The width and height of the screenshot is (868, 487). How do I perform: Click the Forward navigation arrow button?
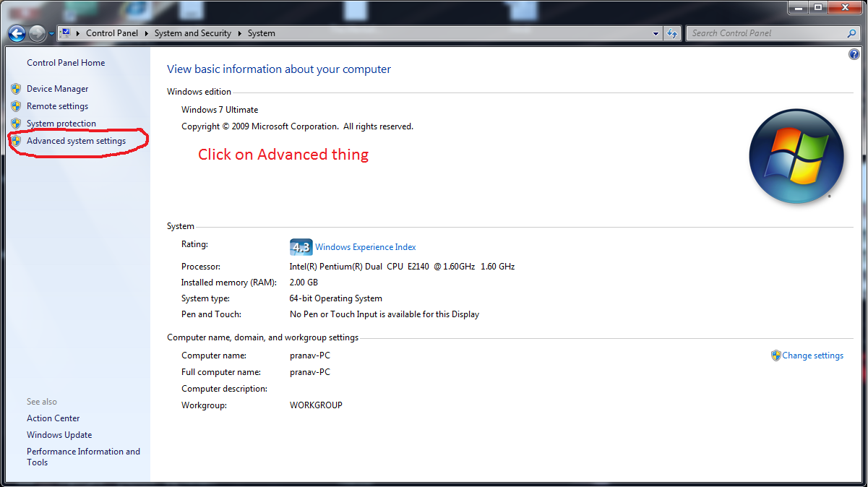pos(38,33)
